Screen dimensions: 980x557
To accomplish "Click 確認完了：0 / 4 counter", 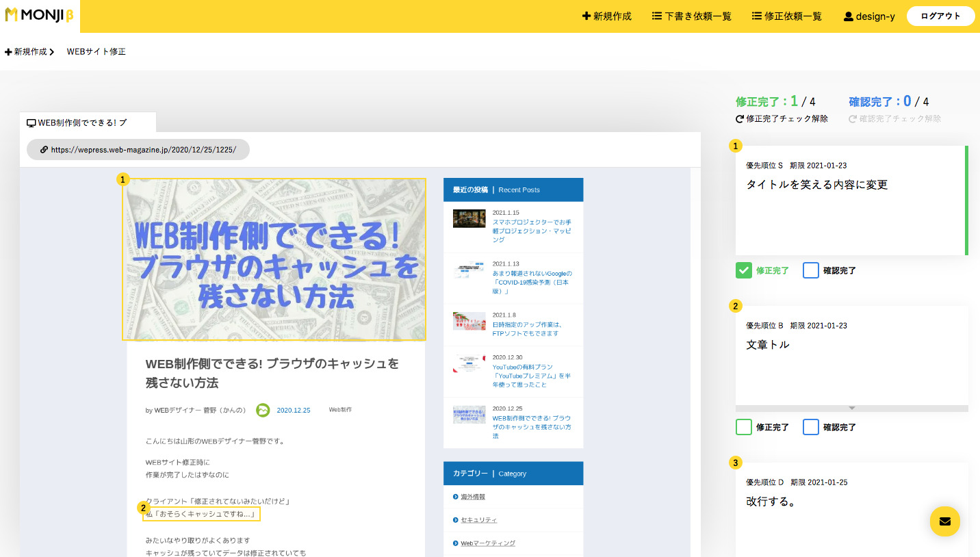I will tap(889, 101).
